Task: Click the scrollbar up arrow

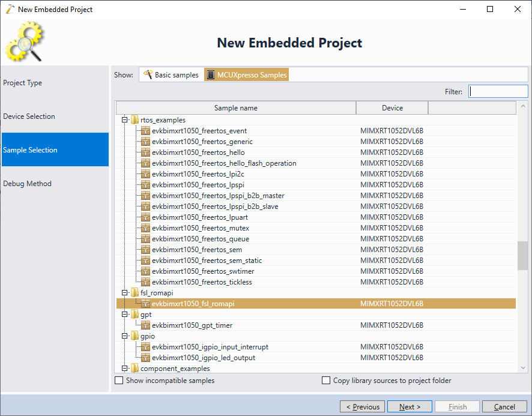Action: coord(523,106)
